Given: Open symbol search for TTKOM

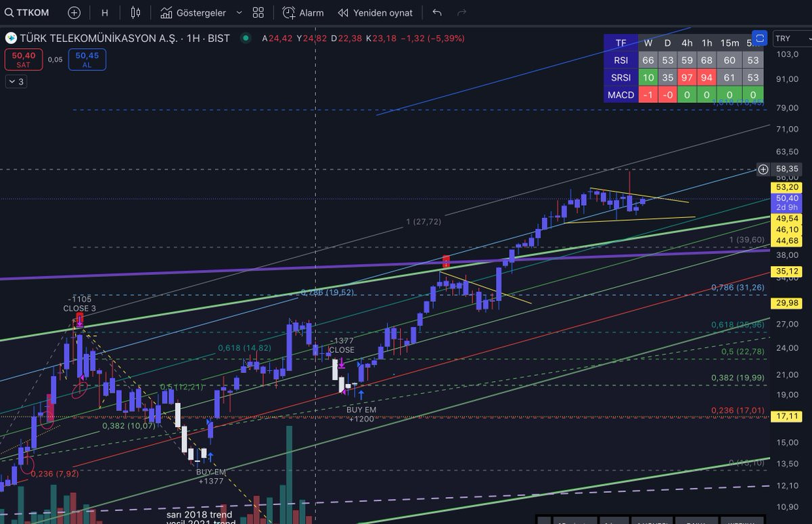Looking at the screenshot, I should [x=26, y=12].
